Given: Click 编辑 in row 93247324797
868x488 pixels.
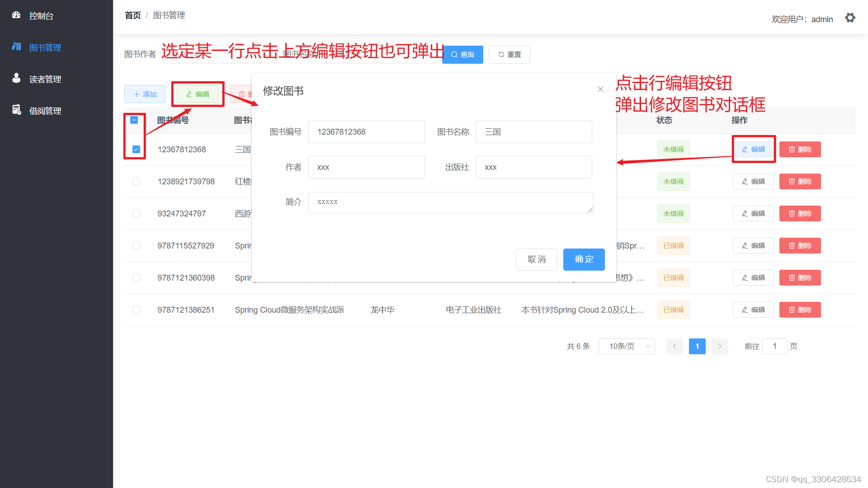Looking at the screenshot, I should [753, 214].
